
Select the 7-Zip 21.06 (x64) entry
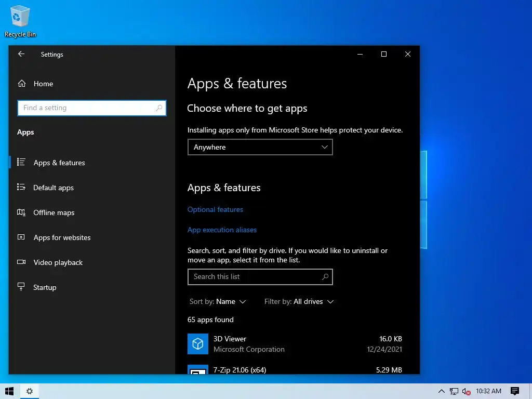[295, 369]
